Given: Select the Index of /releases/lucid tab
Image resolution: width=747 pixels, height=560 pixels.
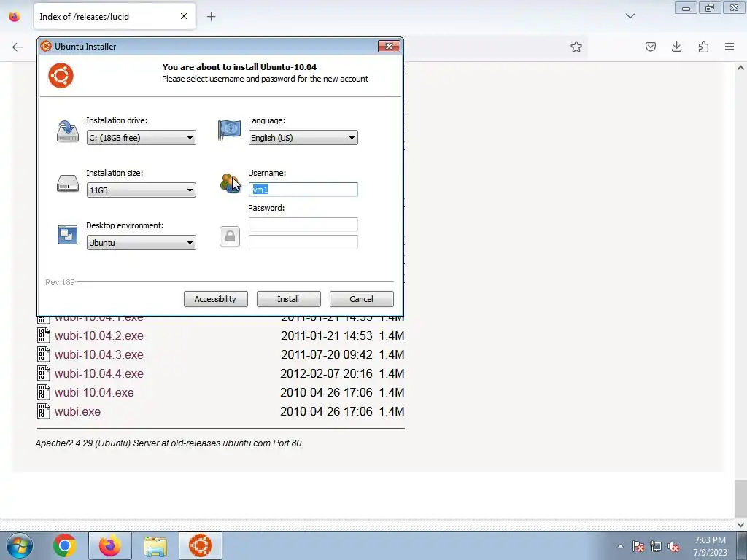Looking at the screenshot, I should click(115, 17).
